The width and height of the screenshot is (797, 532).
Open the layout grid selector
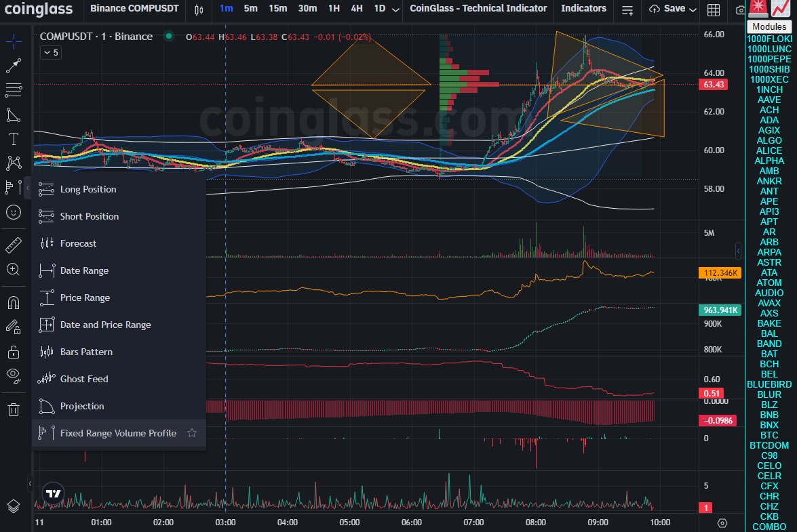coord(714,9)
